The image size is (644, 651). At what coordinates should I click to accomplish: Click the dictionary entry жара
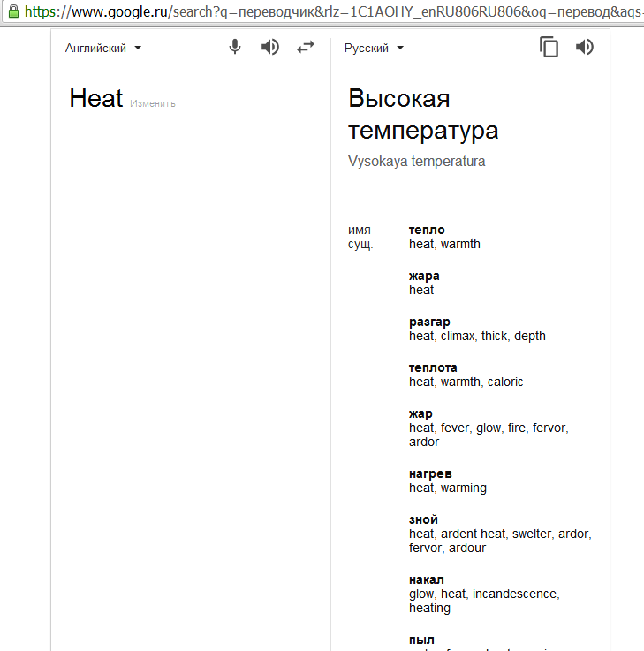pyautogui.click(x=424, y=276)
